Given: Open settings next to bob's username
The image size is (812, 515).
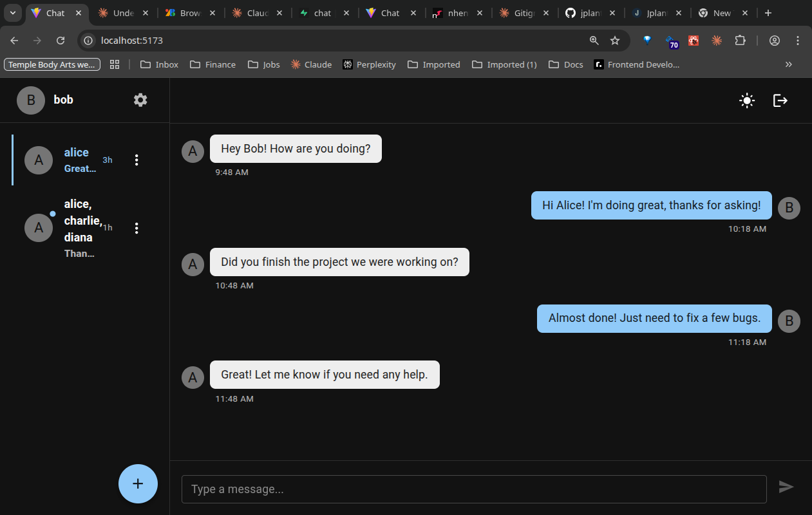Looking at the screenshot, I should click(x=140, y=100).
